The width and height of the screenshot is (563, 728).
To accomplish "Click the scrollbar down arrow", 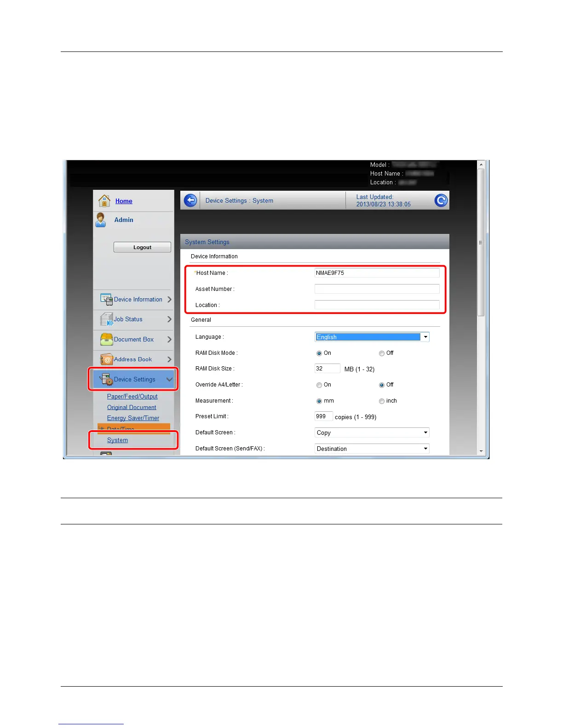I will pyautogui.click(x=481, y=451).
